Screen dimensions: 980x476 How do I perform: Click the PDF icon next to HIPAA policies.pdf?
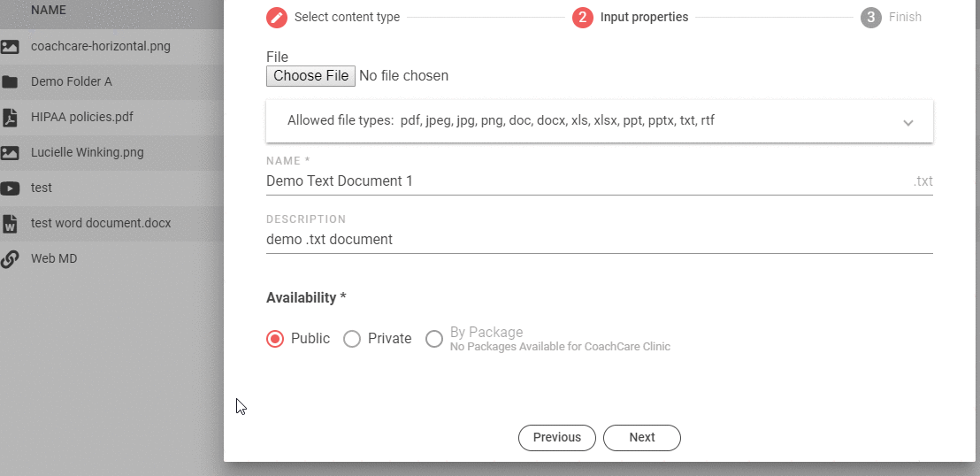10,117
